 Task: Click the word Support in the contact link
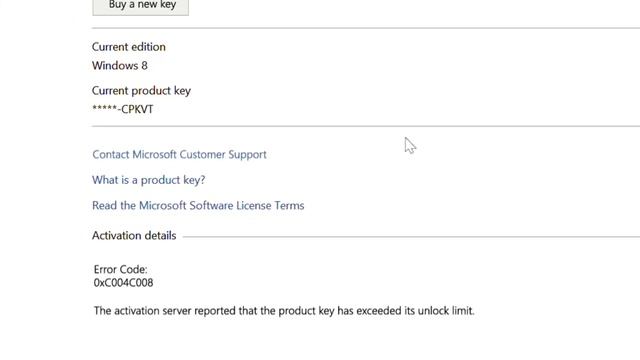pyautogui.click(x=247, y=155)
